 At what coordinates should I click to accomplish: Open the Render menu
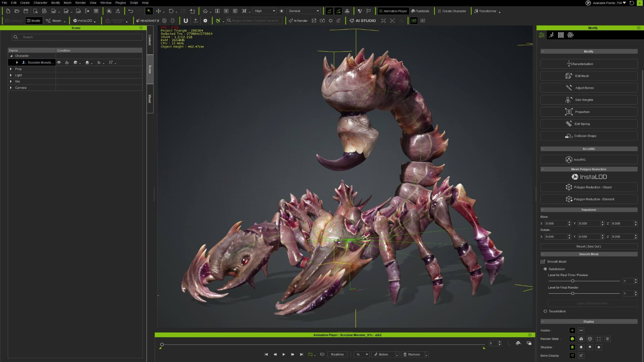80,3
